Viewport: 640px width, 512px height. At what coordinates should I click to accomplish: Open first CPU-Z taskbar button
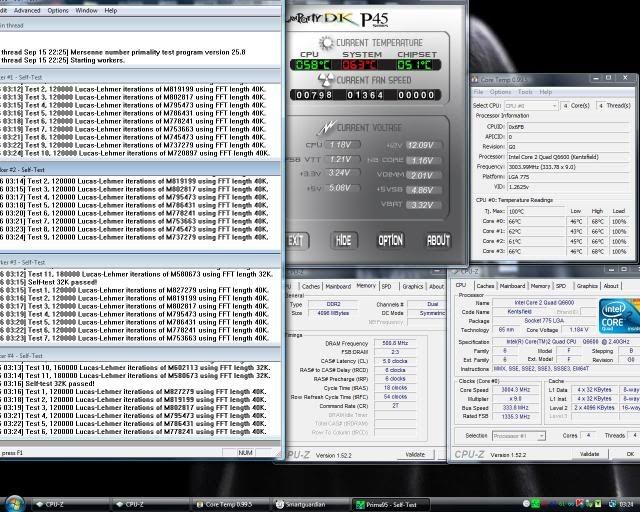[x=69, y=505]
